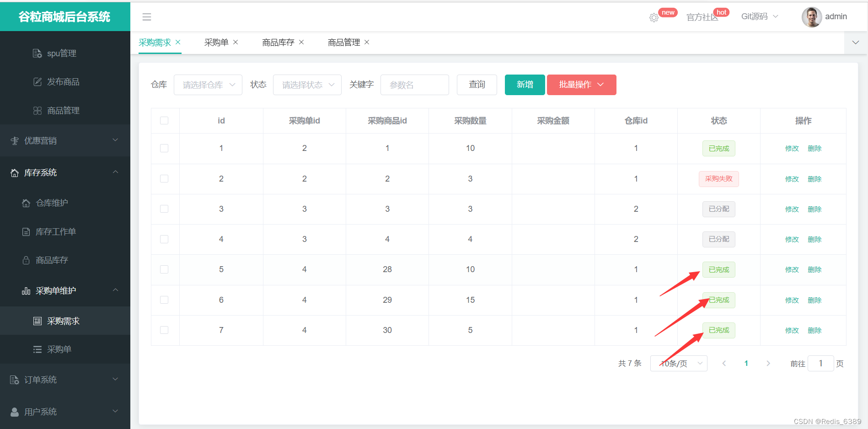The height and width of the screenshot is (429, 868).
Task: Open the Git源码 dropdown
Action: point(760,16)
